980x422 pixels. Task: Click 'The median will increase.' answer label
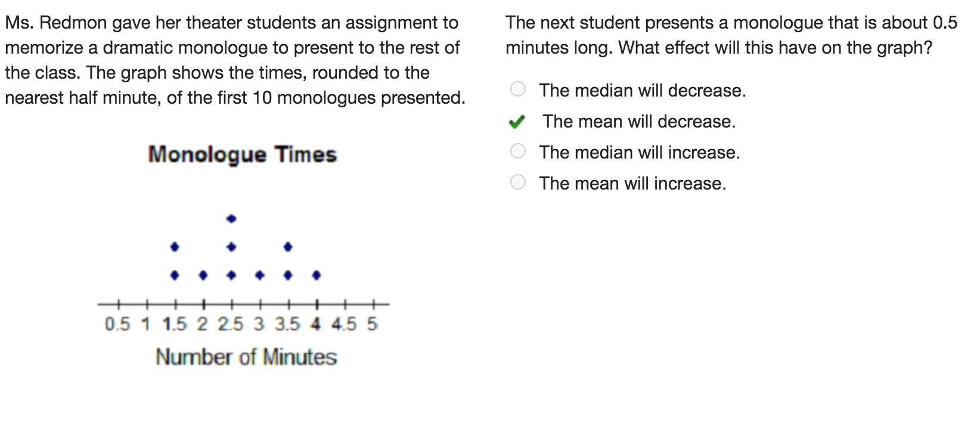tap(640, 153)
